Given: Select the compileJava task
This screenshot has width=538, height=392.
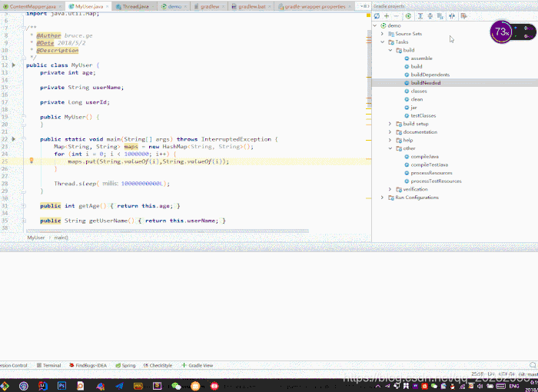Looking at the screenshot, I should [424, 157].
